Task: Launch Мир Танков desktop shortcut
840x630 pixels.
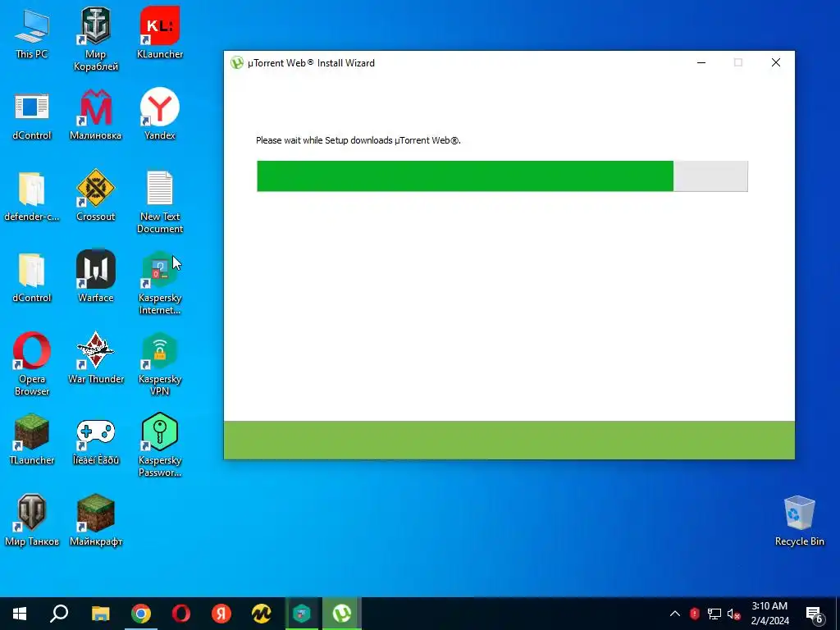Action: (x=32, y=521)
